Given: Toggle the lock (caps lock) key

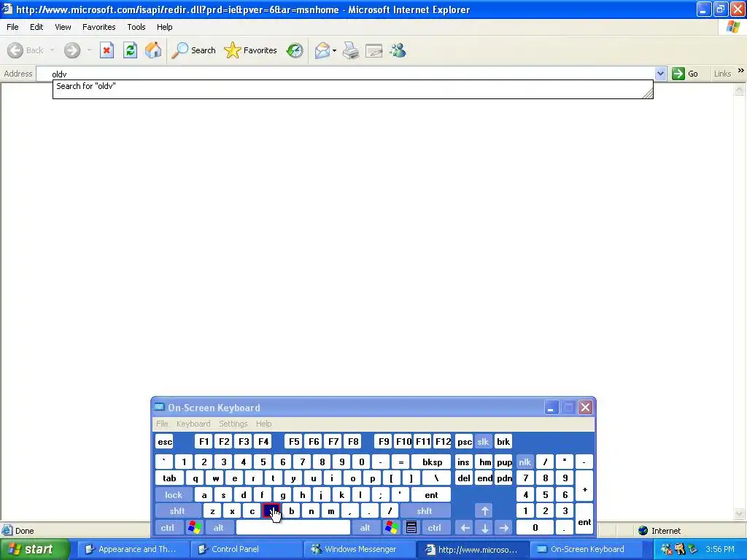Looking at the screenshot, I should tap(174, 495).
